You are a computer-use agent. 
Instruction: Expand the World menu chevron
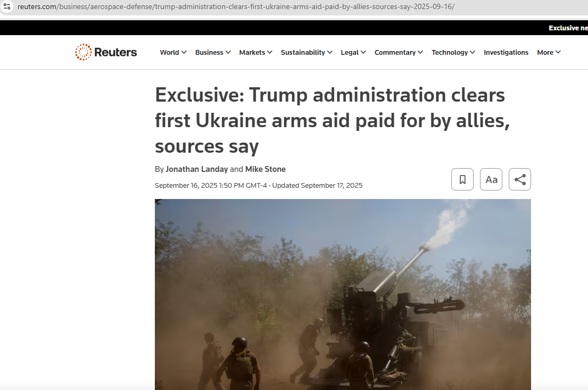click(184, 52)
